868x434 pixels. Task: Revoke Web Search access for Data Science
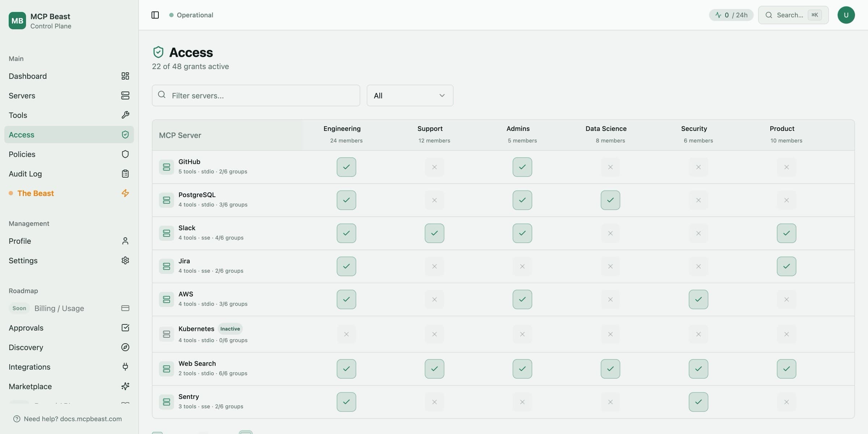[610, 369]
